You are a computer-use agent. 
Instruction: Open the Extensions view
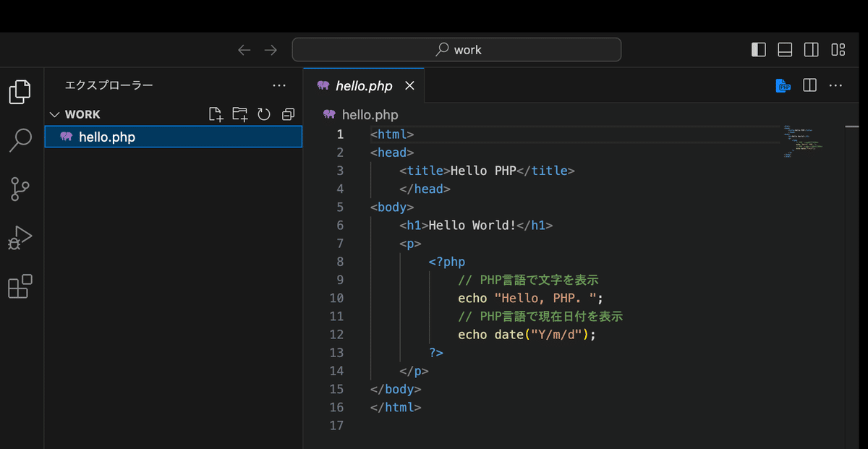(20, 286)
